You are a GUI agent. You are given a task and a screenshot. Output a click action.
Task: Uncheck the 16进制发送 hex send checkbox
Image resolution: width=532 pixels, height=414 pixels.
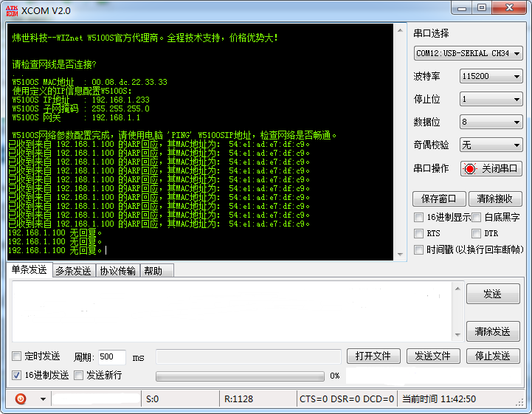(x=16, y=375)
